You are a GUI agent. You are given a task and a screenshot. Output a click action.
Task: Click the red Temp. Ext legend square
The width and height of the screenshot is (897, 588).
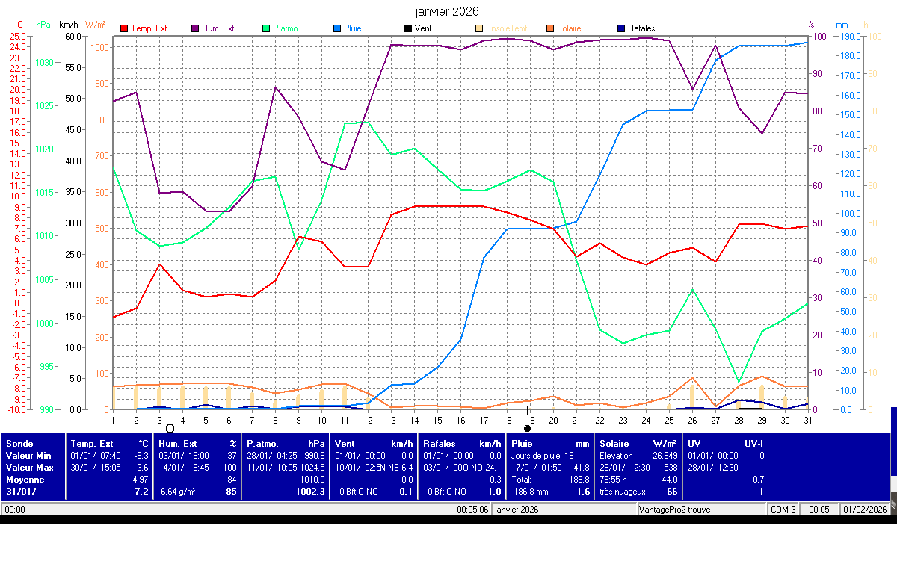(124, 28)
